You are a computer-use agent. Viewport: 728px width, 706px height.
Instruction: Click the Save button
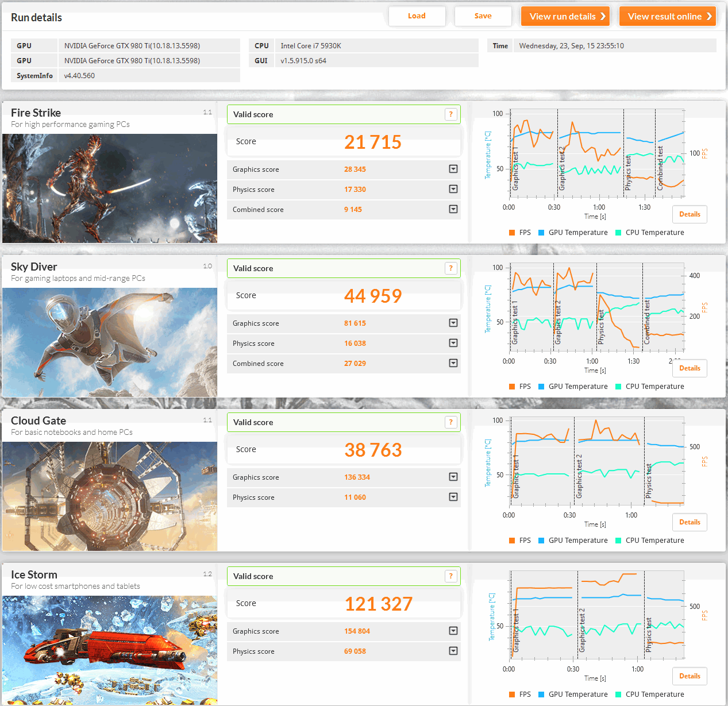point(483,16)
